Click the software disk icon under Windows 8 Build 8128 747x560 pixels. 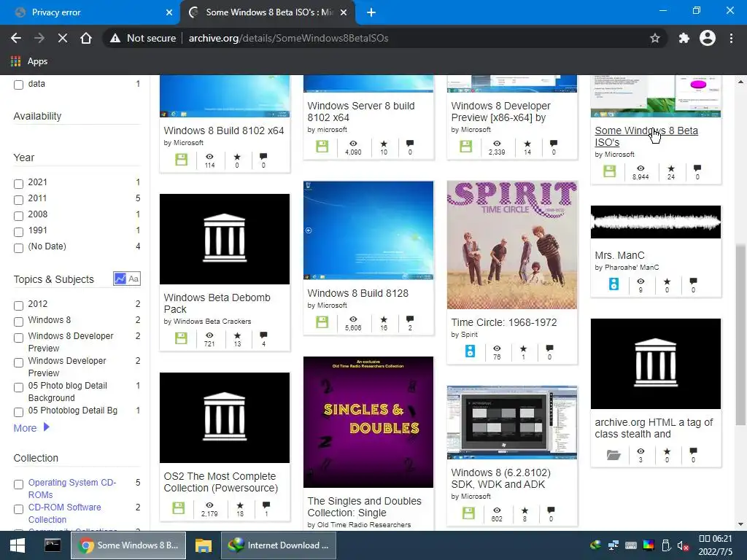322,322
